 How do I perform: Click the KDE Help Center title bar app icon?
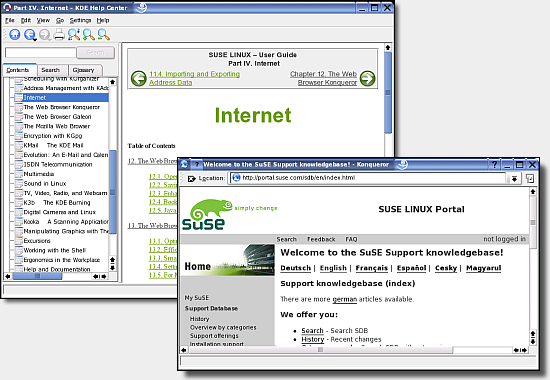[x=7, y=7]
